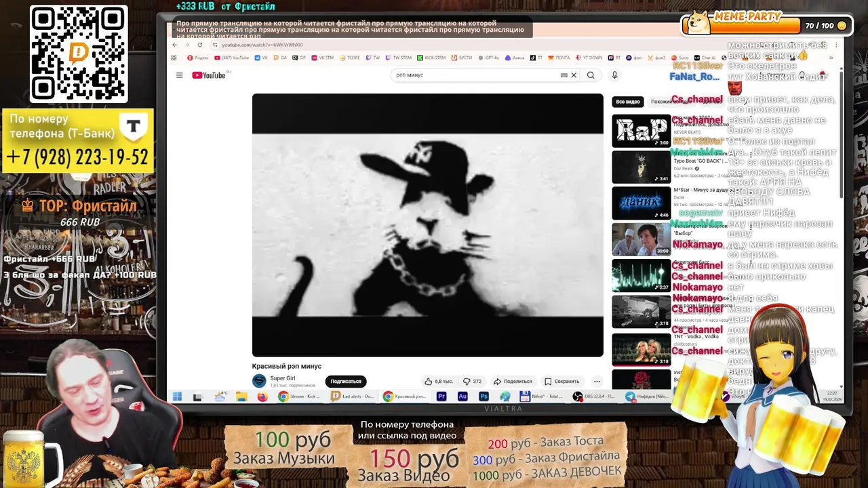Viewport: 868px width, 488px height.
Task: Open the даник thumbnail suggested video
Action: 641,203
